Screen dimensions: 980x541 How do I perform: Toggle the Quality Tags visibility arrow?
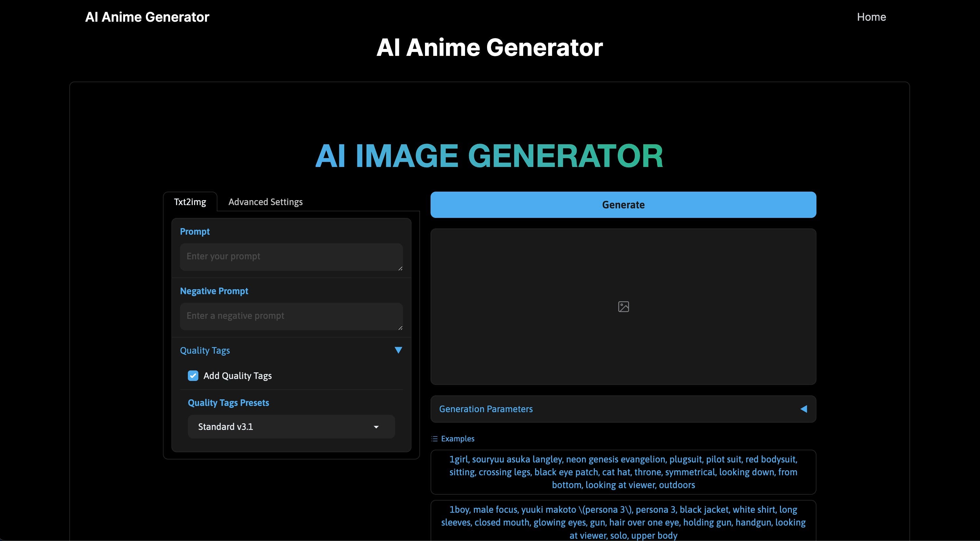pos(398,350)
